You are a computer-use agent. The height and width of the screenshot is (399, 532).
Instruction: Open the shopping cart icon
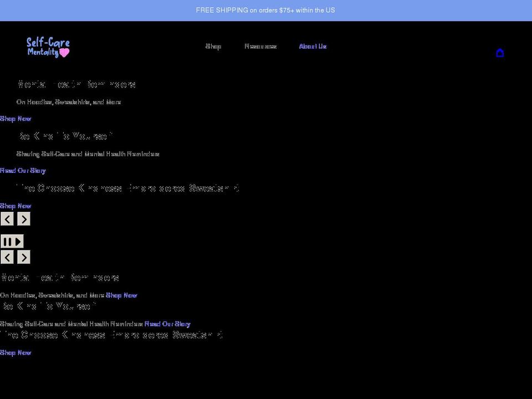click(x=500, y=53)
